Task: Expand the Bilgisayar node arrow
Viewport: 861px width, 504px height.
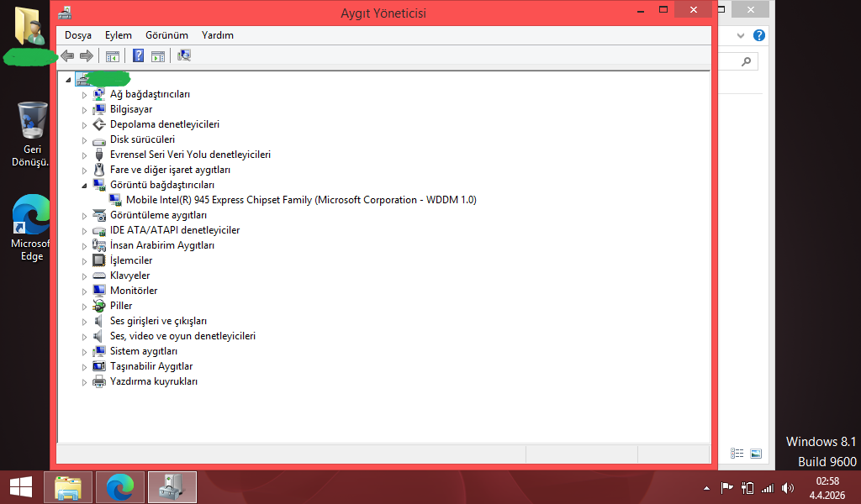Action: [x=84, y=110]
